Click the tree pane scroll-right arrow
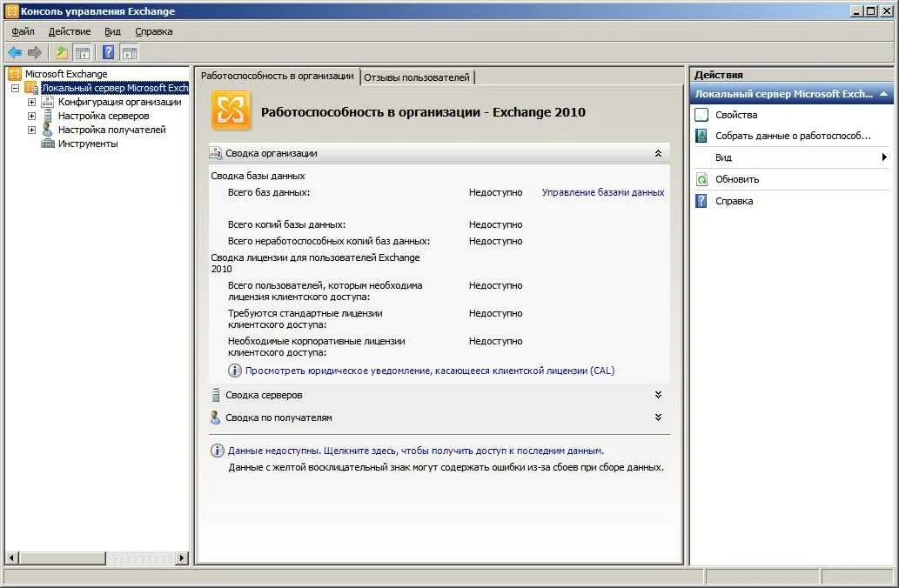This screenshot has width=899, height=588. (x=182, y=558)
